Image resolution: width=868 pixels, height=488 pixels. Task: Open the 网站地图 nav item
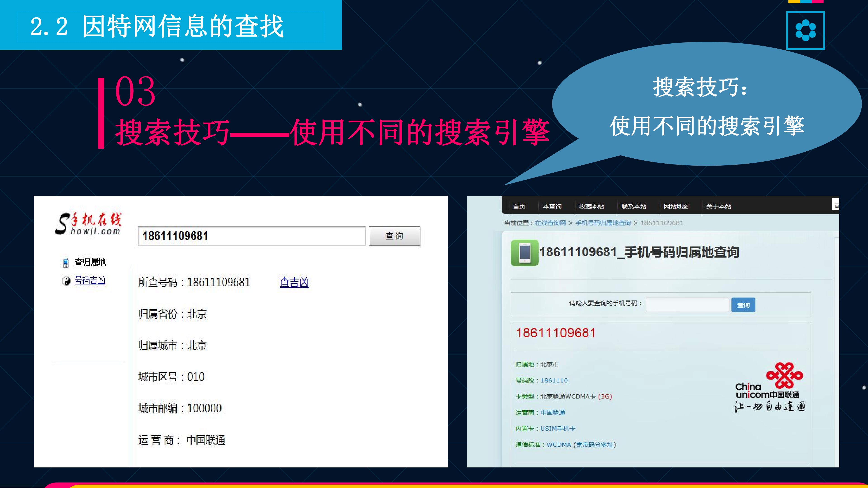tap(676, 206)
